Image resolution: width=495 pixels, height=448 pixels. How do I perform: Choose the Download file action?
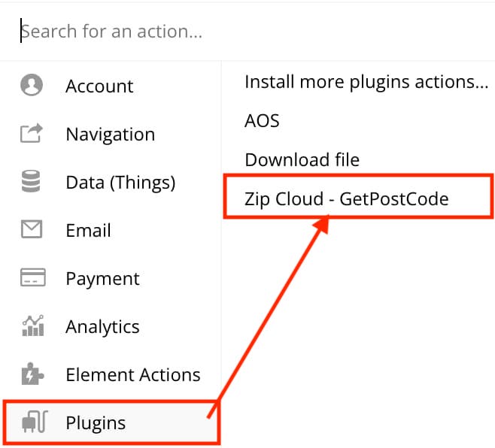coord(302,159)
